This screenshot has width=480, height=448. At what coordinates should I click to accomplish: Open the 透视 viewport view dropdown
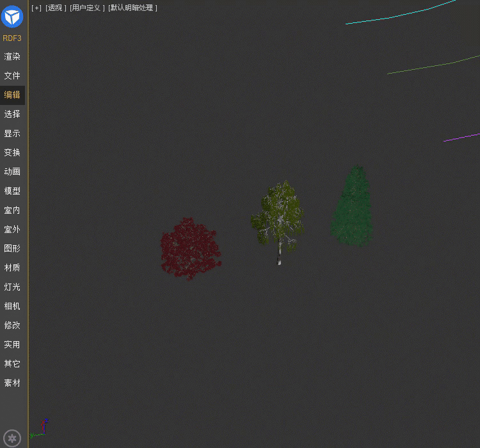pos(56,8)
